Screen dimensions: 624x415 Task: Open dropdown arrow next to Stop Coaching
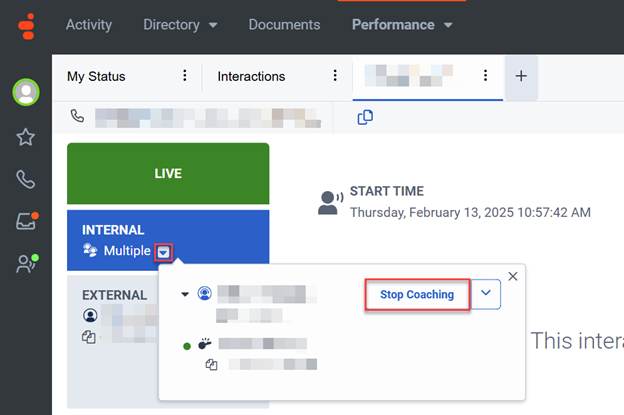(485, 294)
